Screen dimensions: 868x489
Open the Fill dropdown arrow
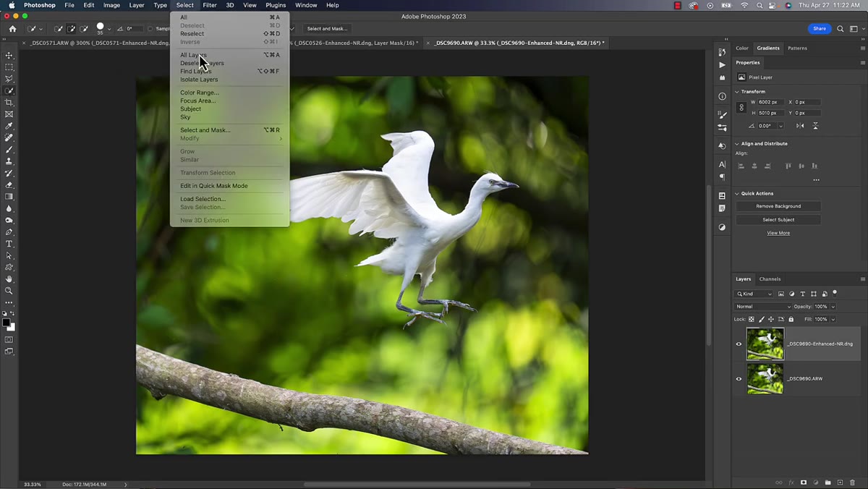click(833, 319)
